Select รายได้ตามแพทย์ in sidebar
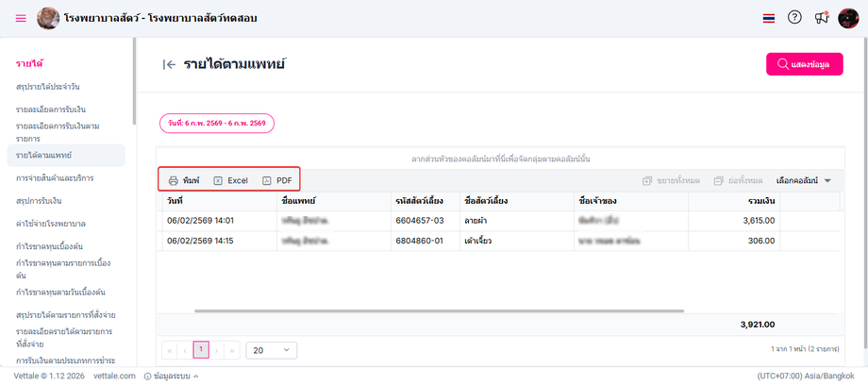The image size is (868, 385). tap(66, 155)
